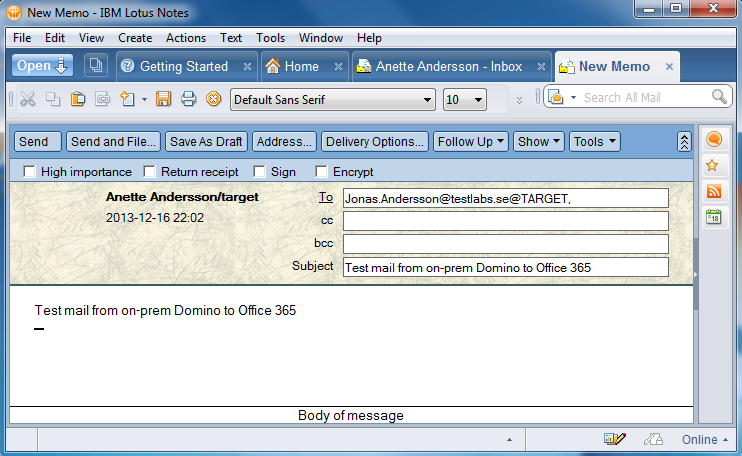Open the Text menu

coord(230,38)
